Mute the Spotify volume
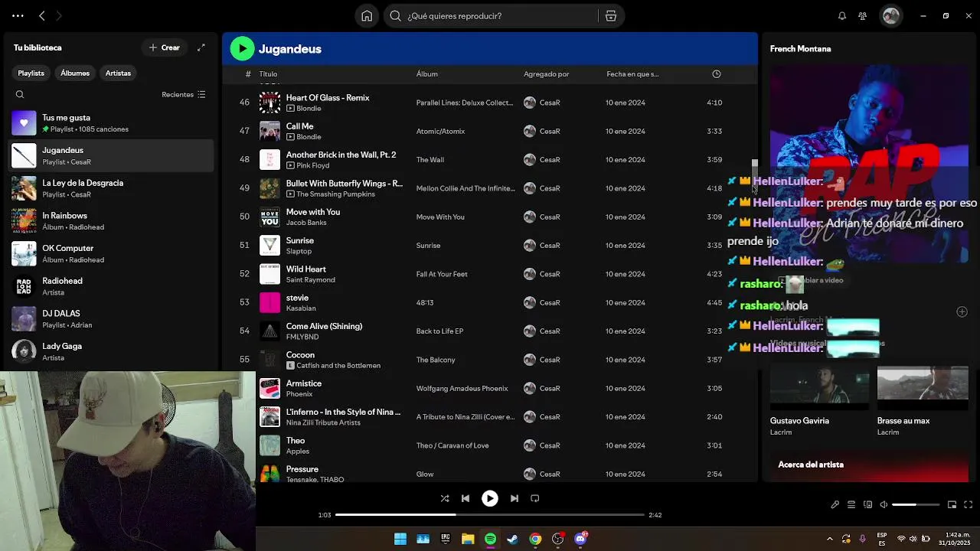980x551 pixels. pyautogui.click(x=884, y=504)
